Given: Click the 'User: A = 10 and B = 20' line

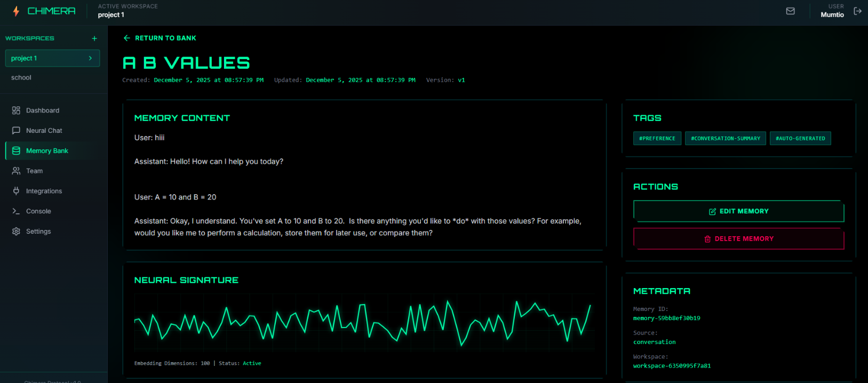Looking at the screenshot, I should click(x=176, y=197).
